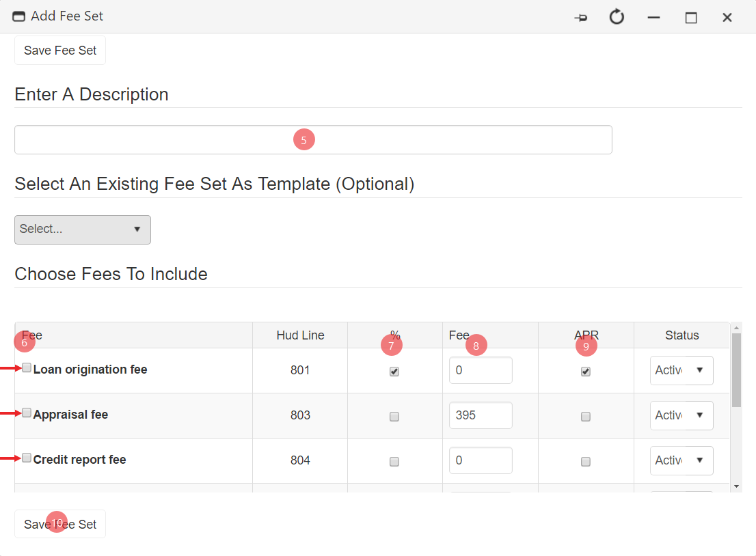Click the refresh icon in title bar

click(617, 17)
